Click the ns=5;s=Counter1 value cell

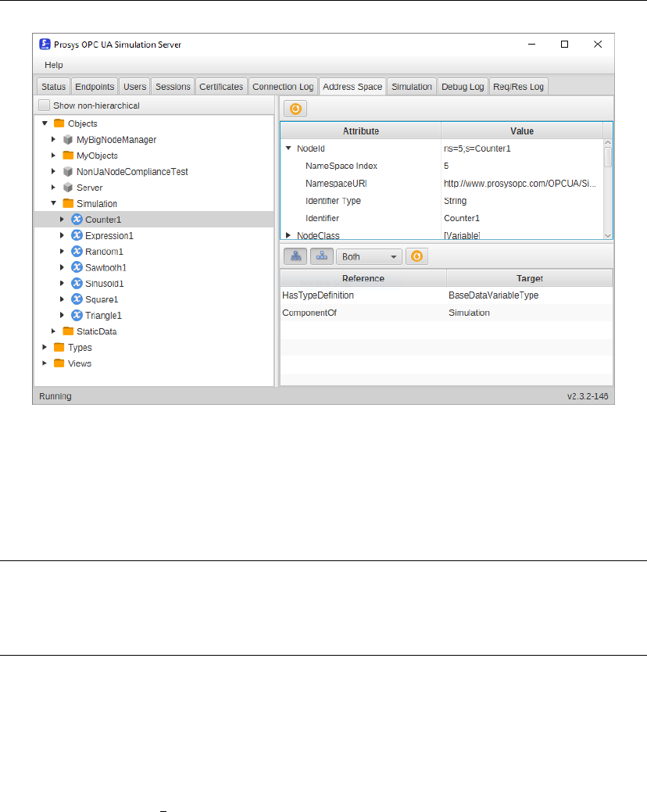(x=522, y=148)
